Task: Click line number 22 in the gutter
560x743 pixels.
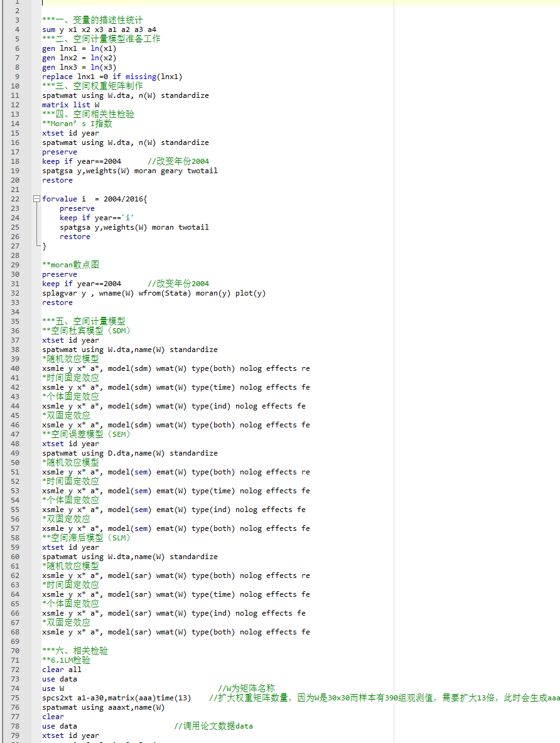Action: [15, 199]
